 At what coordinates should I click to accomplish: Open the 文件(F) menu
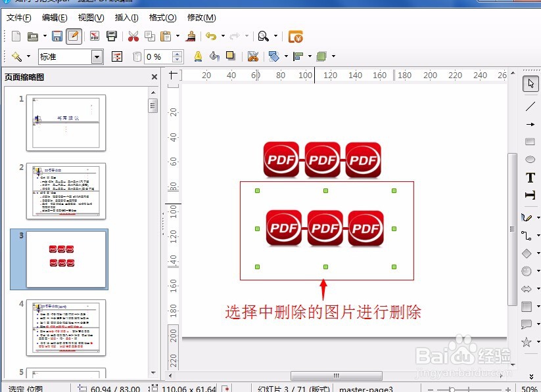(18, 18)
